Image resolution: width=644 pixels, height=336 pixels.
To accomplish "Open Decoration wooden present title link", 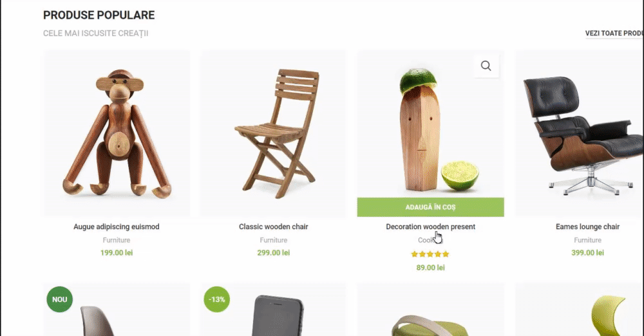I will pos(430,227).
